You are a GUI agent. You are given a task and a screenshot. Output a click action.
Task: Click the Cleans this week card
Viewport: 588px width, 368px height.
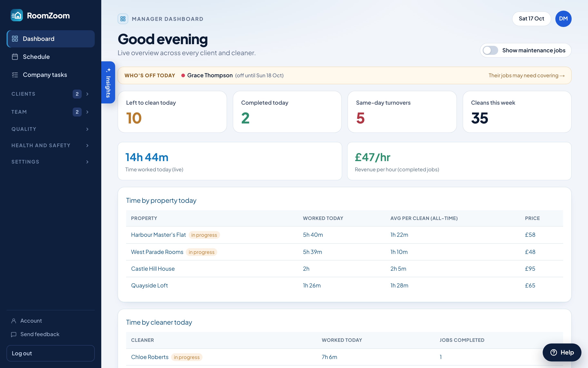[517, 112]
